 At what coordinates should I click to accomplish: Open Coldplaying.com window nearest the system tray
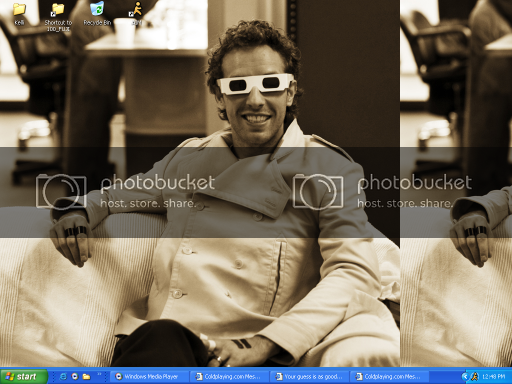pos(389,377)
